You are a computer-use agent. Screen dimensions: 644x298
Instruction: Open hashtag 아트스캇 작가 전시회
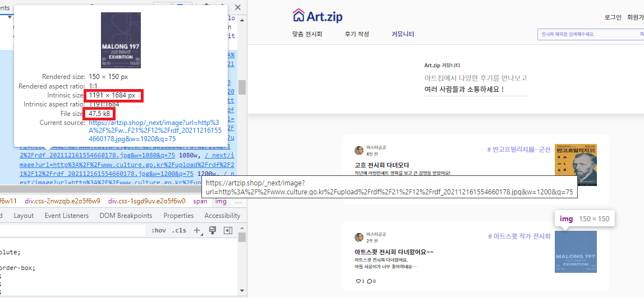click(x=519, y=236)
